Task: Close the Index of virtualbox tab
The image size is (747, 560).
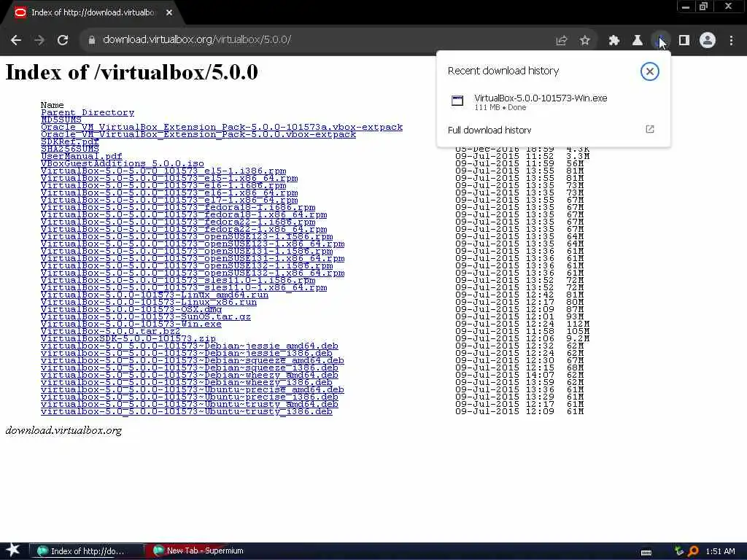Action: [169, 13]
